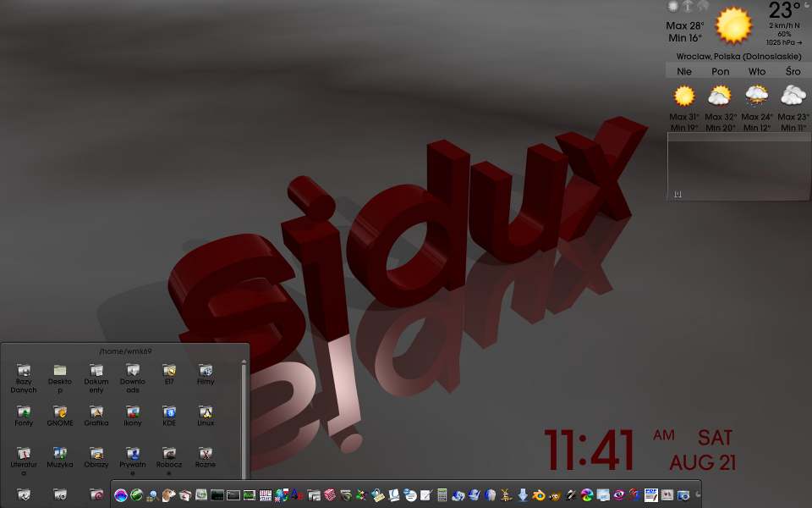The height and width of the screenshot is (508, 812).
Task: Open the green graph system monitor in the dock
Action: tap(250, 495)
